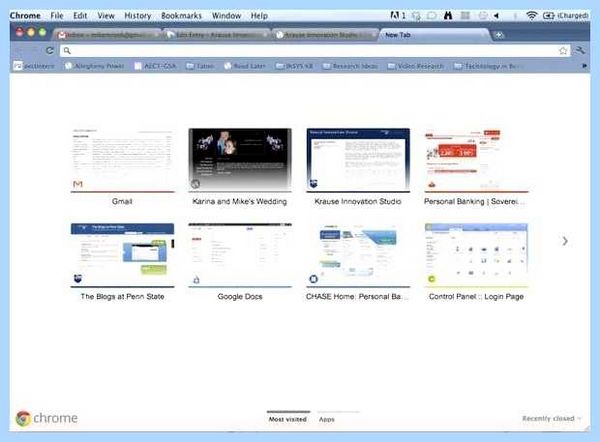Open the Edit menu
This screenshot has width=600, height=442.
pyautogui.click(x=80, y=16)
